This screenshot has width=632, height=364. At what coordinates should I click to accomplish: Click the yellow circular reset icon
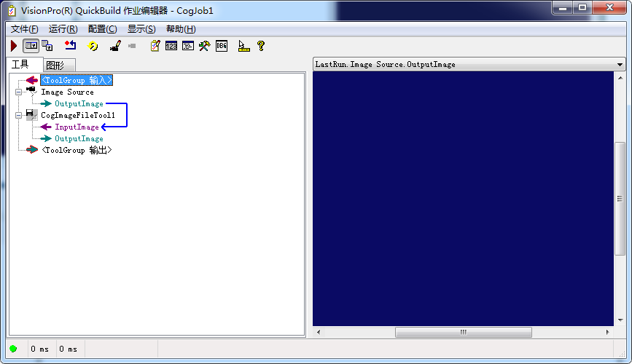tap(93, 46)
